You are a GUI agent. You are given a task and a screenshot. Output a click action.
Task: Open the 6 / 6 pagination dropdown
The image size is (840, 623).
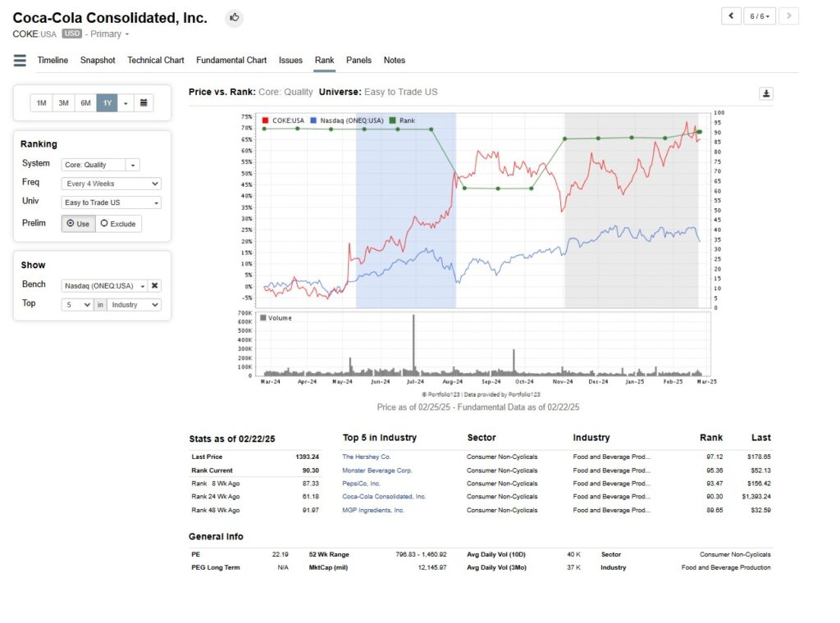click(760, 16)
